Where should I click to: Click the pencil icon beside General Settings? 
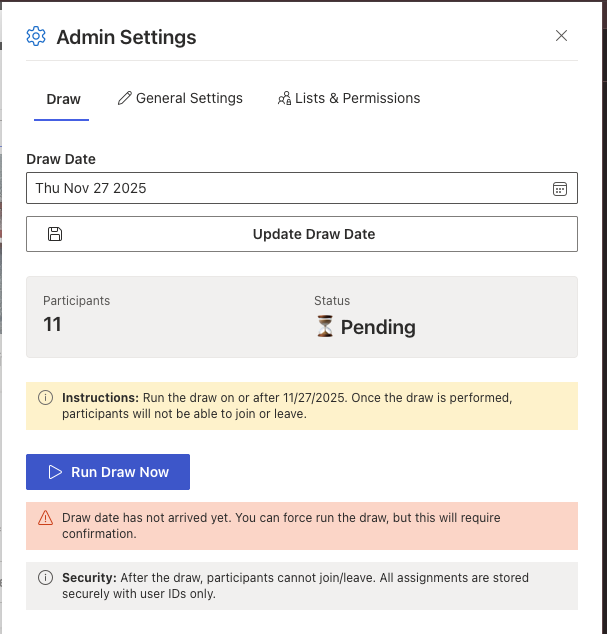125,98
